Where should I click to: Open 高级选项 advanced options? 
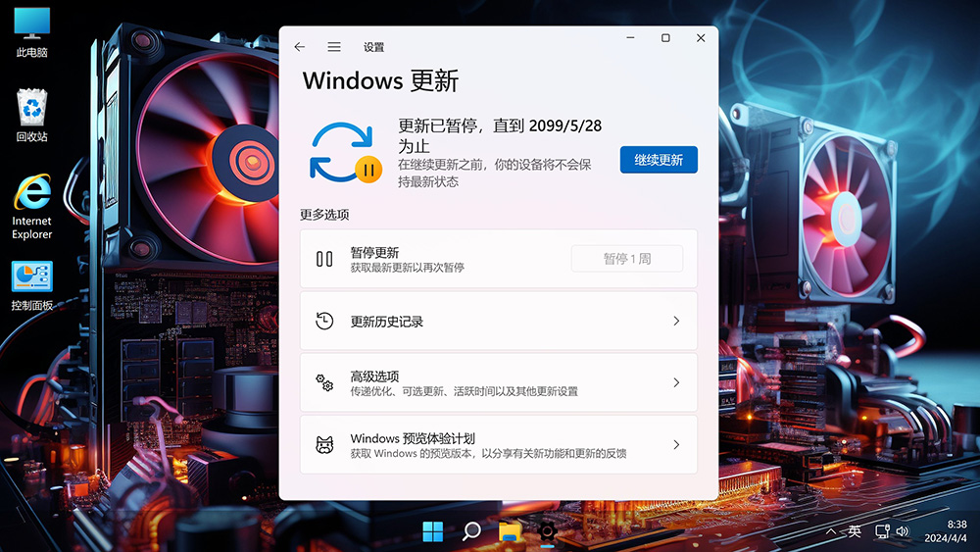[x=499, y=382]
